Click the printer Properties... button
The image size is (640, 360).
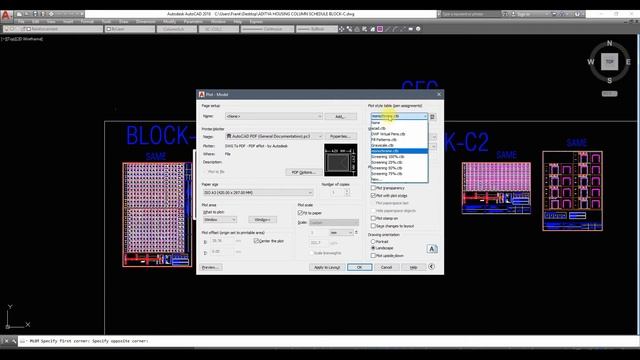click(x=341, y=136)
